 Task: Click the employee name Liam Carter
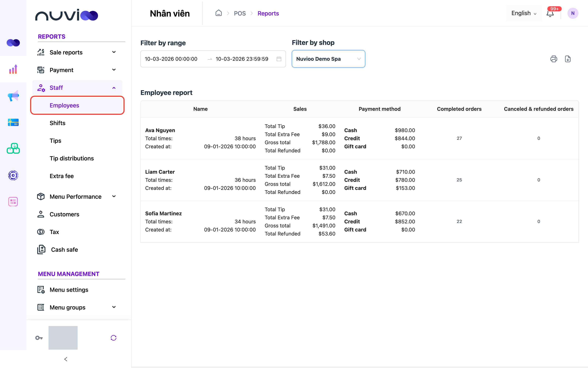[160, 172]
